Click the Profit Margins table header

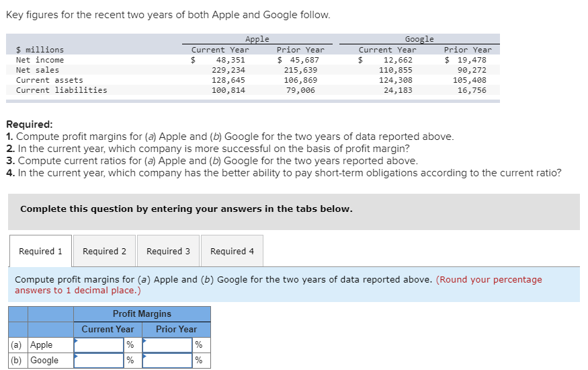pyautogui.click(x=142, y=313)
